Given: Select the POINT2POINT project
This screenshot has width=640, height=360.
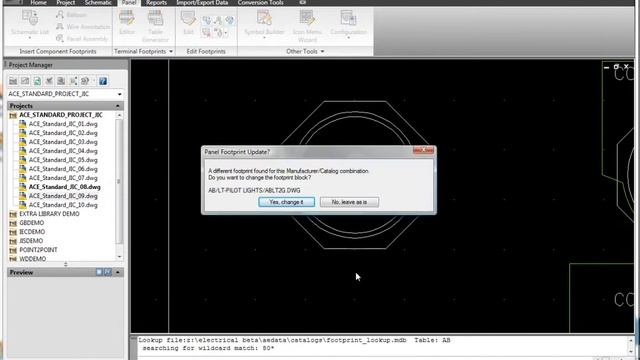Looking at the screenshot, I should (38, 250).
